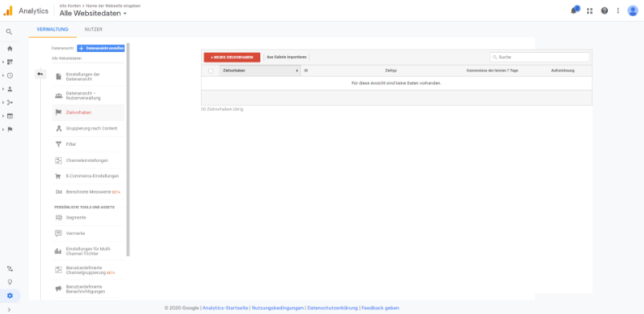This screenshot has height=314, width=644.
Task: Go to the Home icon in sidebar
Action: (10, 49)
